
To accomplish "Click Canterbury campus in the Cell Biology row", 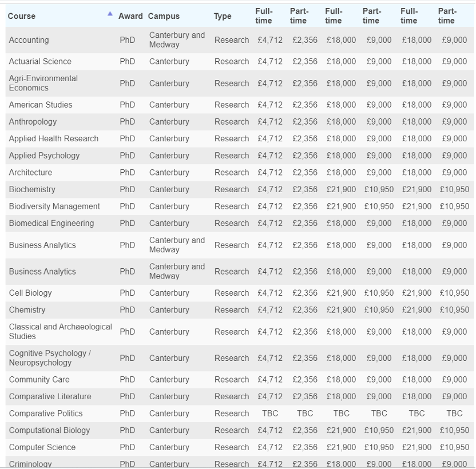I will click(x=169, y=293).
